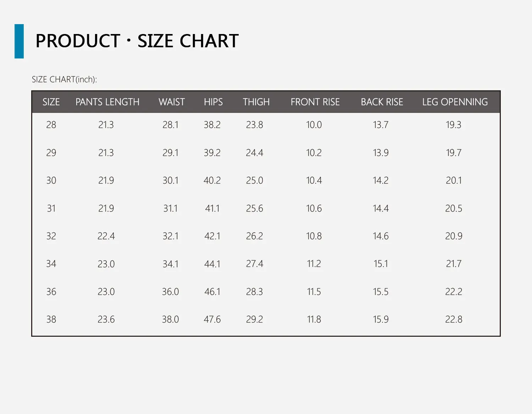Click the PRODUCT SIZE CHART title
This screenshot has width=532, height=414.
(137, 41)
